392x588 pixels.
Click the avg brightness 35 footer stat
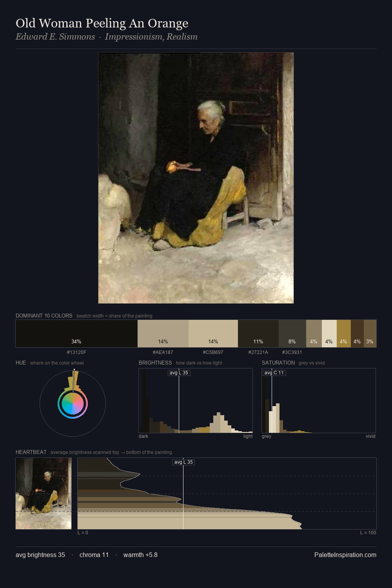click(x=40, y=555)
